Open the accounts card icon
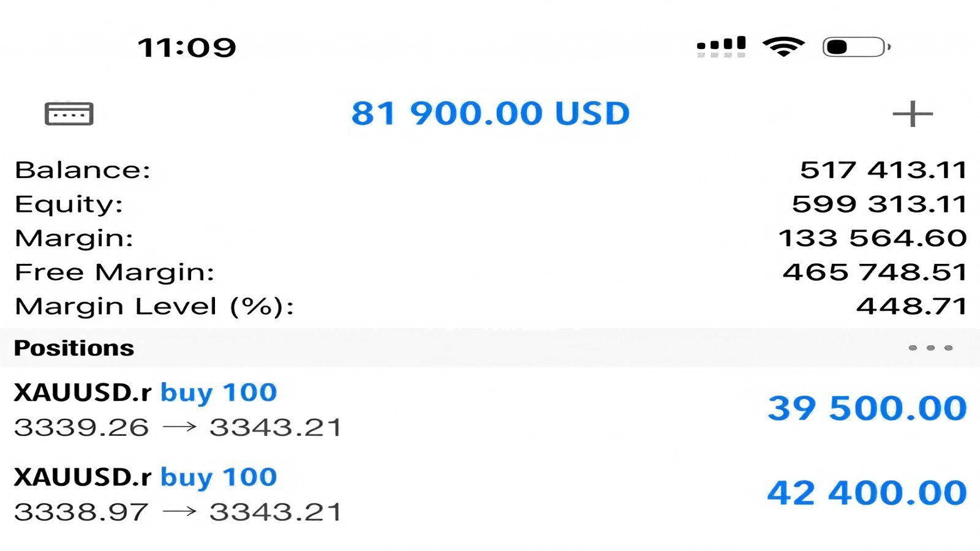This screenshot has width=980, height=551. coord(69,114)
